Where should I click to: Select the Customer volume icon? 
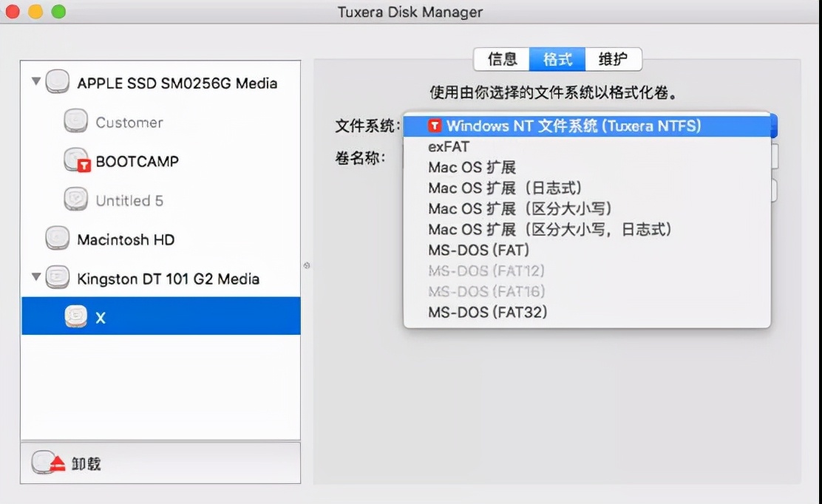(x=74, y=123)
